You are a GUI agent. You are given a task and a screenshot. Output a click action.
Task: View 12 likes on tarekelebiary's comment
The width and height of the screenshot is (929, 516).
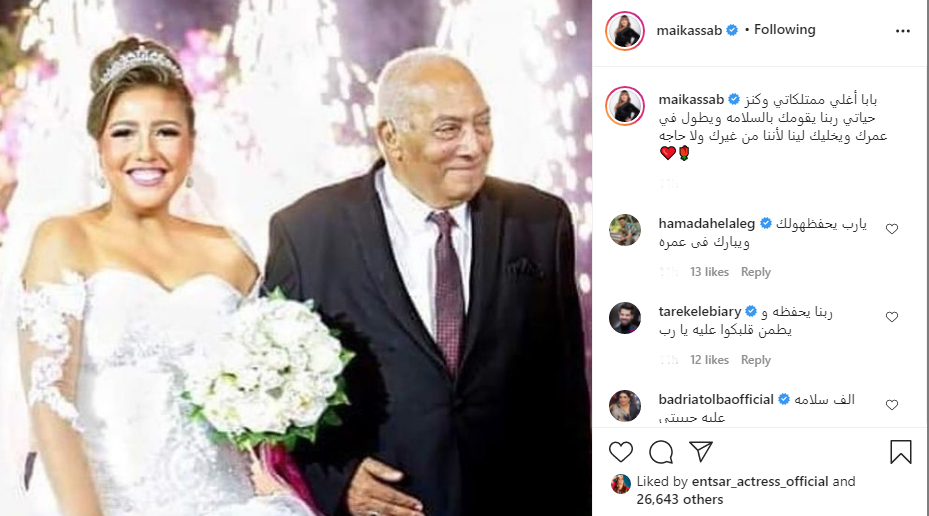709,360
